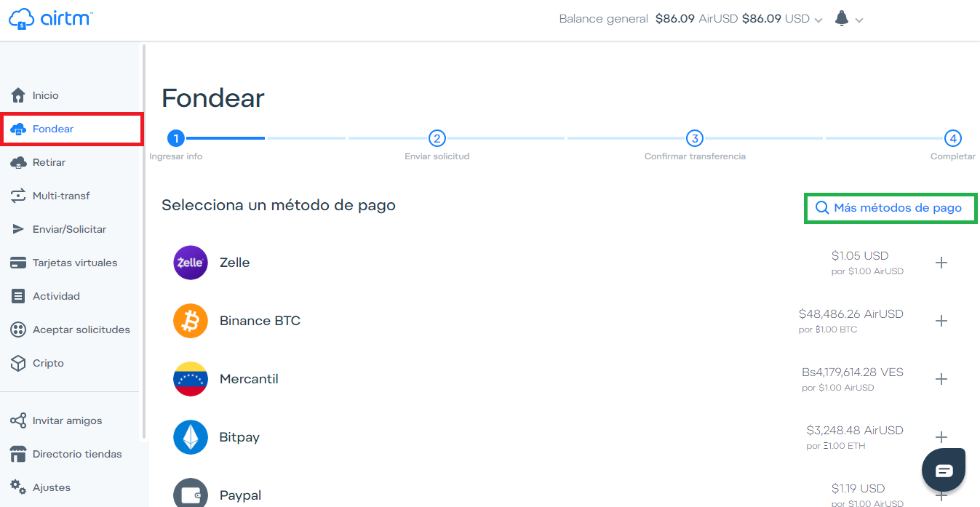Select the Bitpay payment method name
Viewport: 980px width, 507px height.
coord(239,437)
